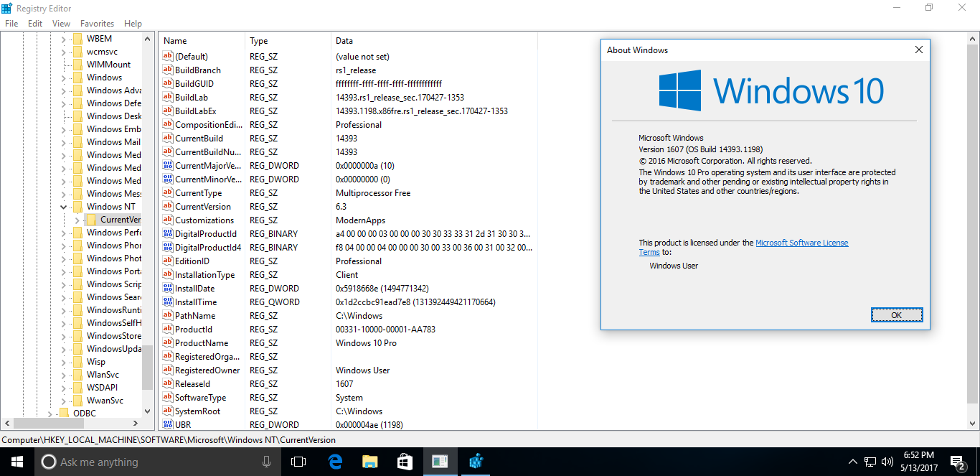980x476 pixels.
Task: Click the folder icon beside WlanSvc
Action: pyautogui.click(x=77, y=375)
